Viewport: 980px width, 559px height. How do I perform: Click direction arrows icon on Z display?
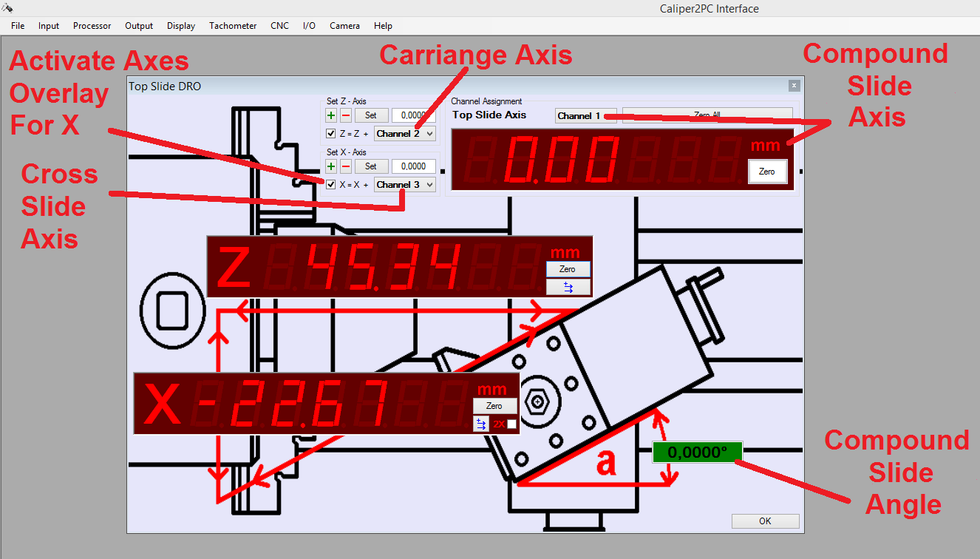point(568,287)
